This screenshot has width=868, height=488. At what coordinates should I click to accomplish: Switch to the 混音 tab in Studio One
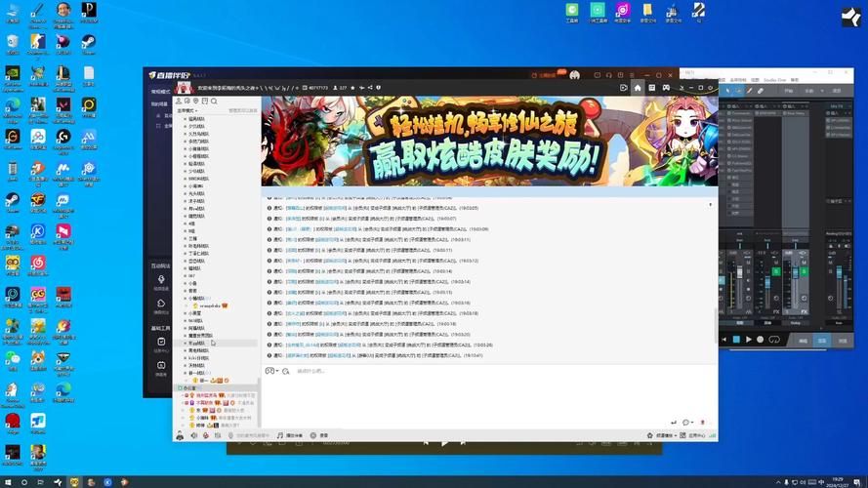click(x=822, y=341)
